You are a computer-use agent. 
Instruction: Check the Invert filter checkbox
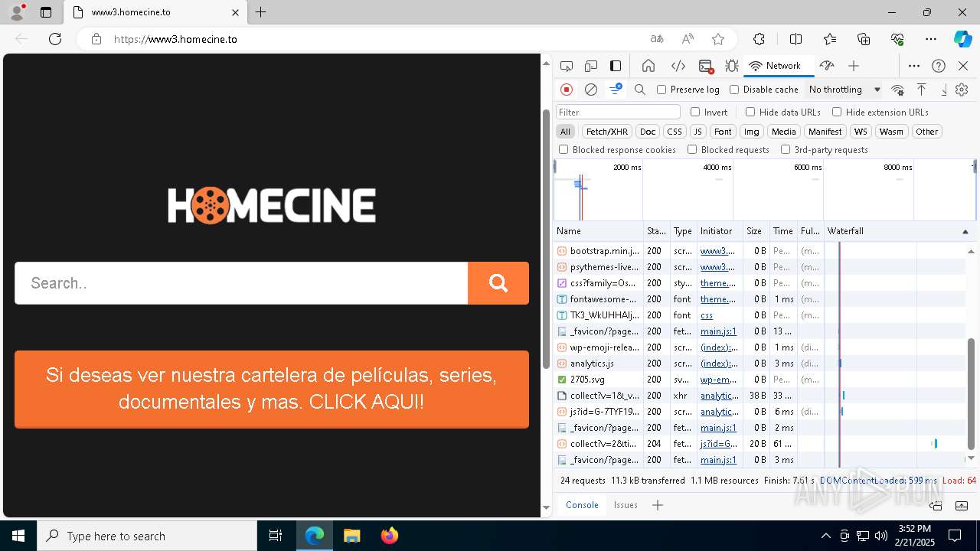[695, 112]
